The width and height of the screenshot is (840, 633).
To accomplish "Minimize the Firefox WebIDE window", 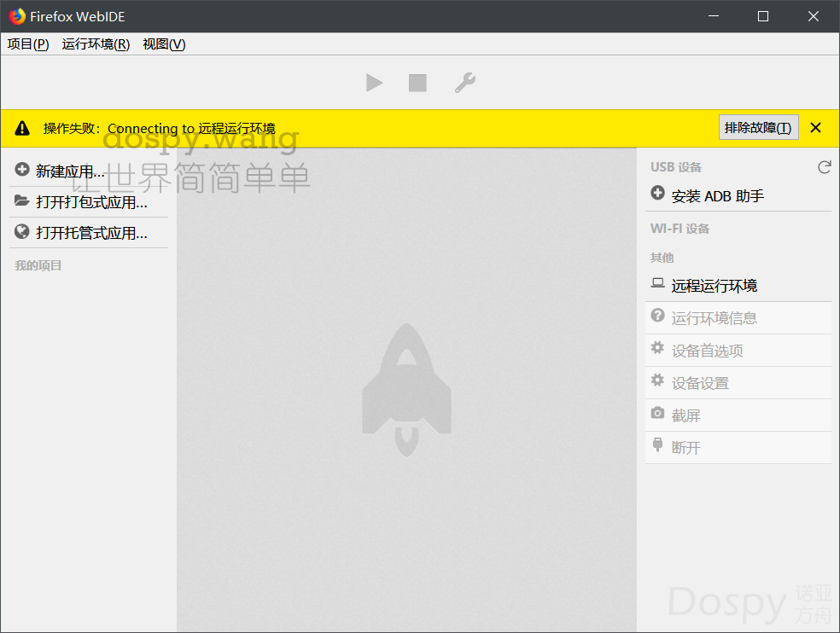I will point(714,16).
